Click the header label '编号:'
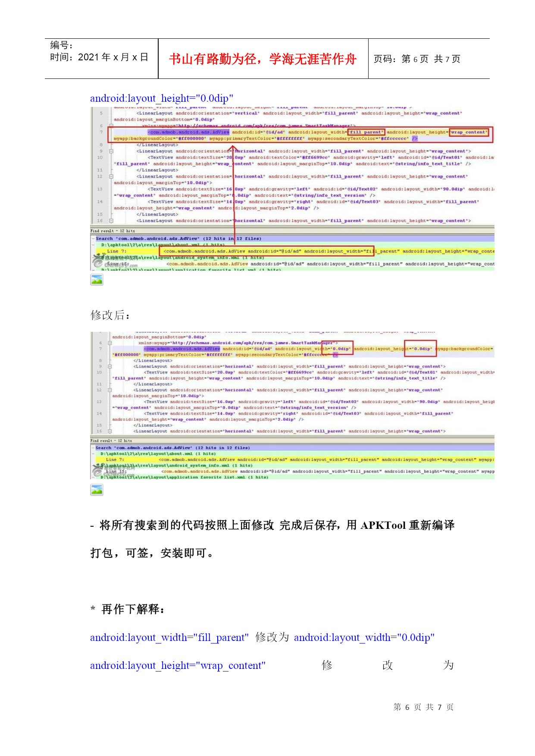This screenshot has height=756, width=535. [61, 46]
